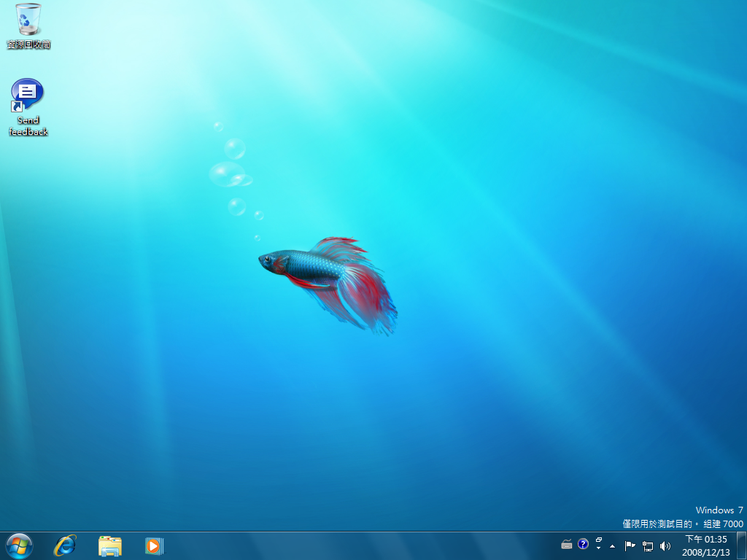Open the Recycle Bin desktop icon
This screenshot has height=560, width=747.
point(28,20)
